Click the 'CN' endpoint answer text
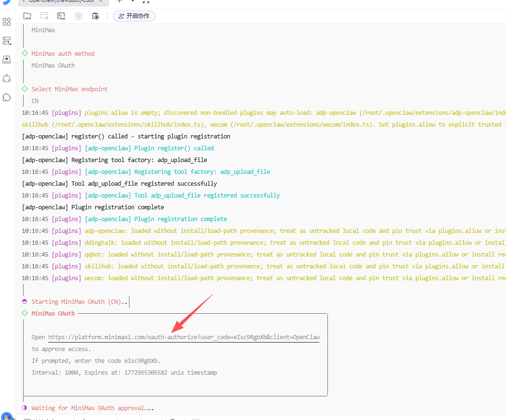The width and height of the screenshot is (506, 420). tap(35, 101)
